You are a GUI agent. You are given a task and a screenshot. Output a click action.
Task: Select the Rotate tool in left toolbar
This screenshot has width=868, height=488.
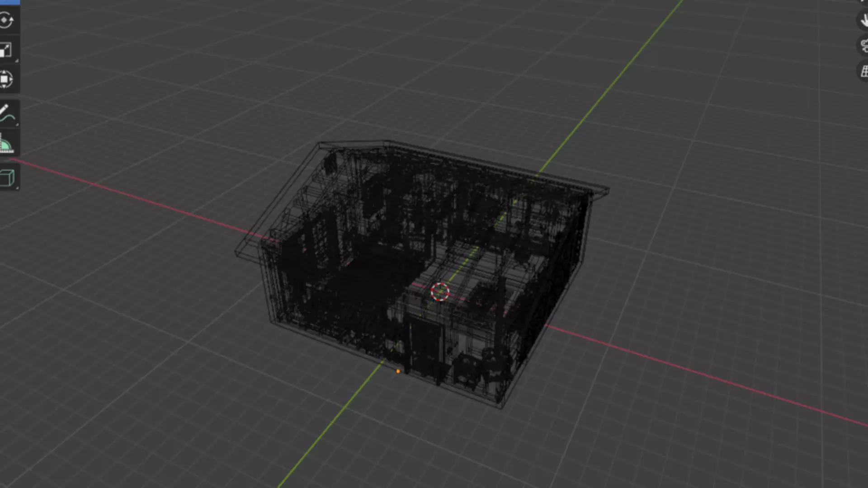(6, 20)
